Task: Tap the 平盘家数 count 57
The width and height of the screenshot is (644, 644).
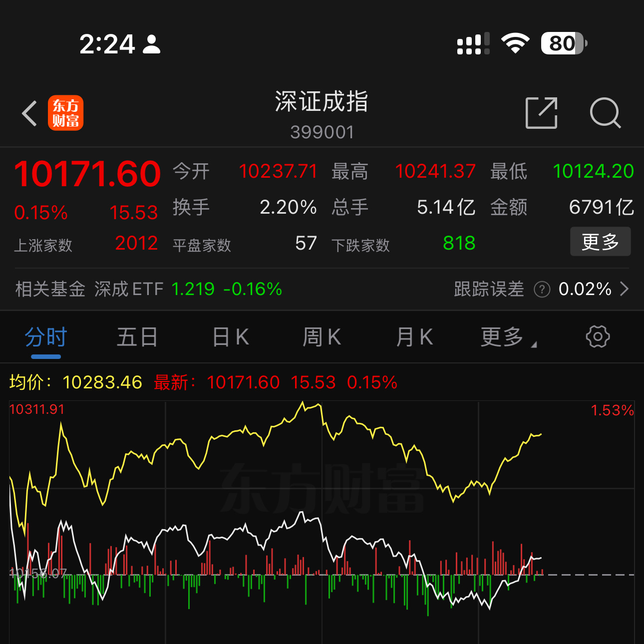Action: point(306,243)
